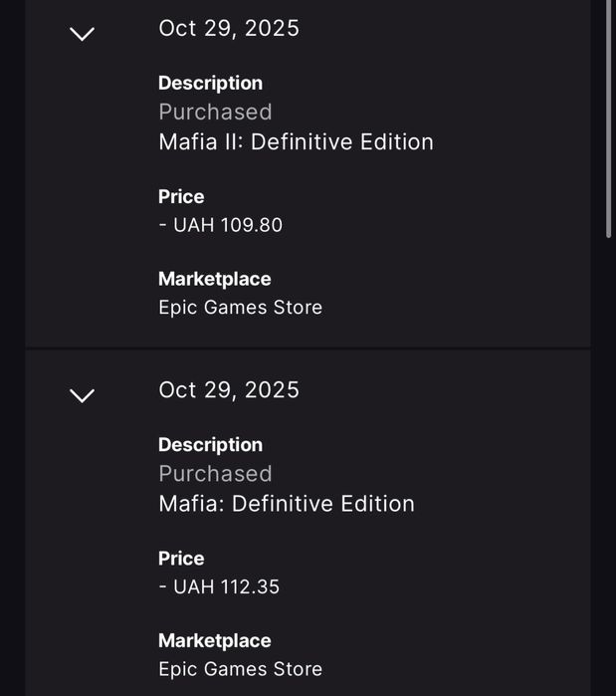Click Purchased status above Mafia: Definitive Edition
Viewport: 616px width, 696px height.
click(x=215, y=473)
